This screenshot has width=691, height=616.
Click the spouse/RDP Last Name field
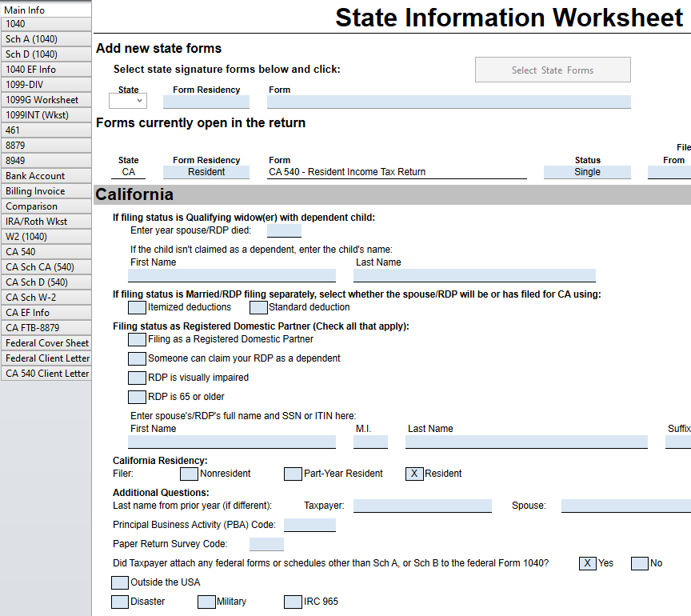pyautogui.click(x=526, y=442)
